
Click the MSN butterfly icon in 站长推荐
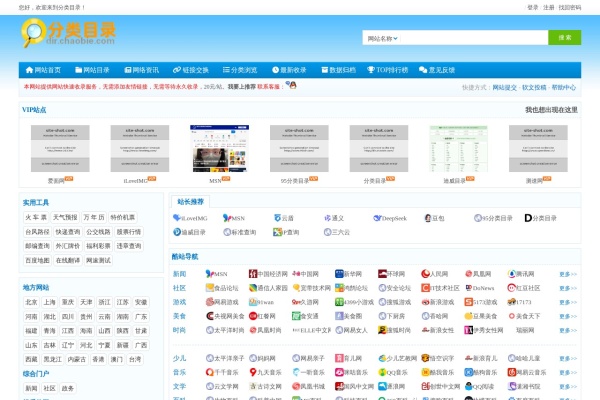(227, 218)
